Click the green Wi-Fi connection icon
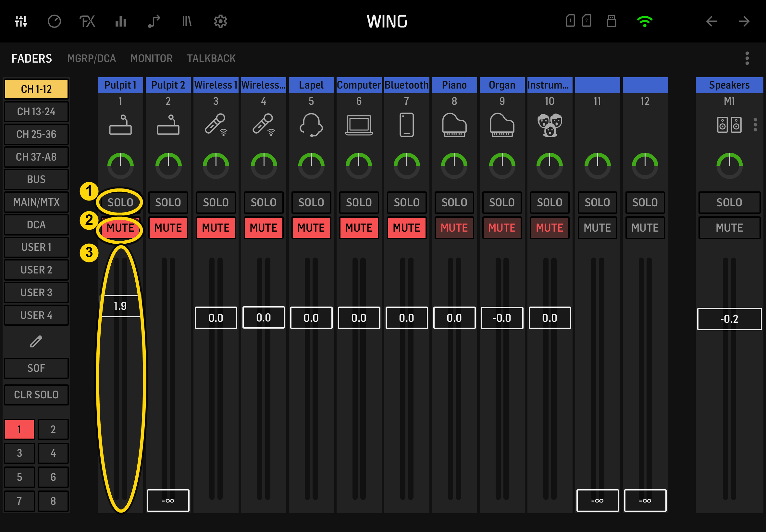 pyautogui.click(x=644, y=21)
